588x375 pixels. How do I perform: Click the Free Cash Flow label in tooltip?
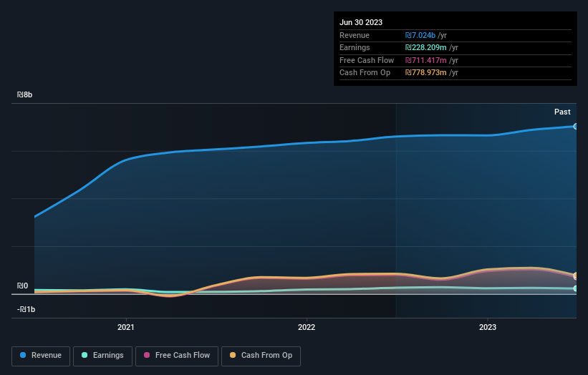click(x=367, y=60)
